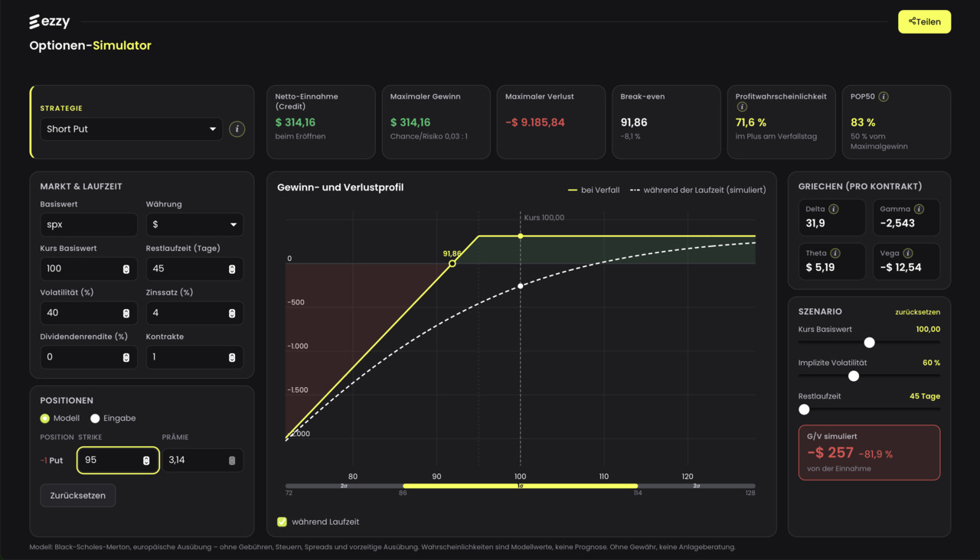
Task: Open the strategy info icon beside Short Put
Action: coord(237,129)
